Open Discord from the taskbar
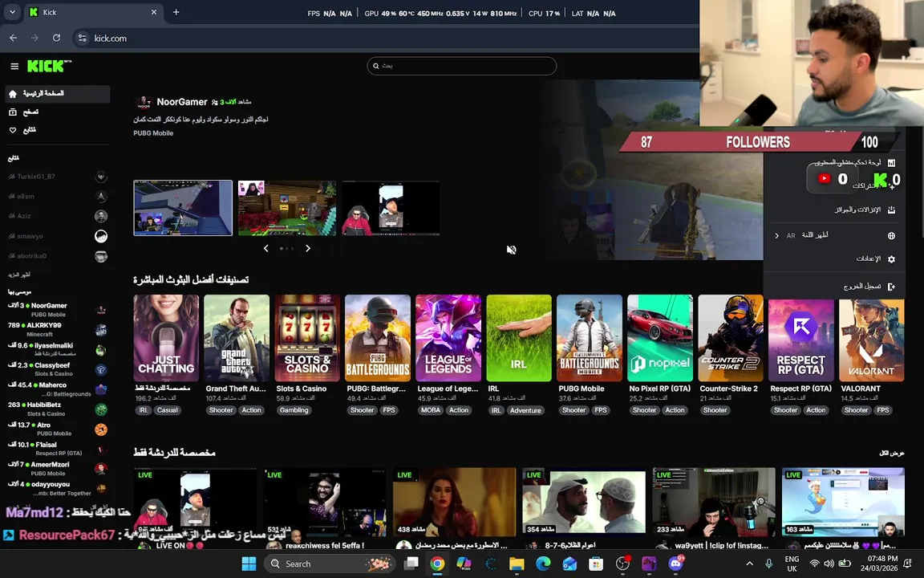 [675, 564]
